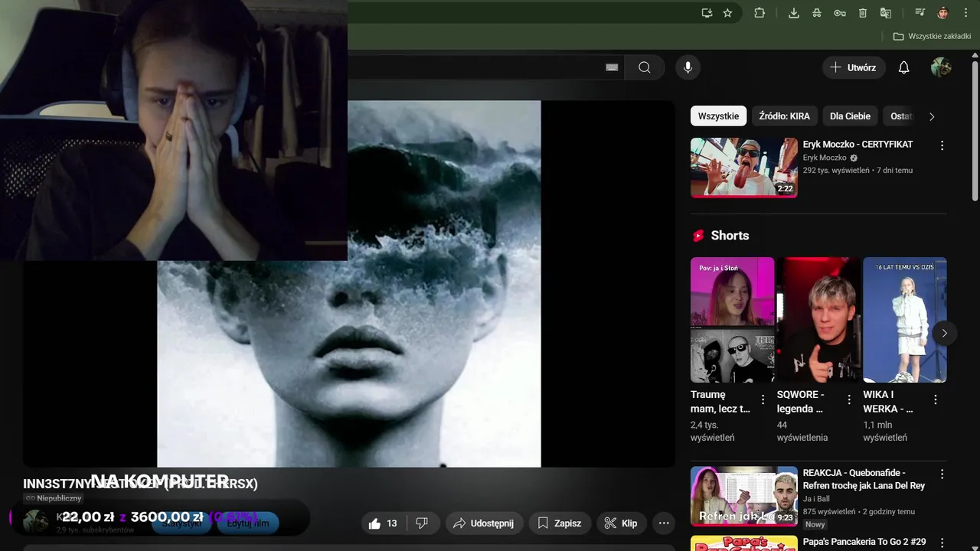Open the 16 LAT TEMU VS DZIŚ short

tap(905, 320)
